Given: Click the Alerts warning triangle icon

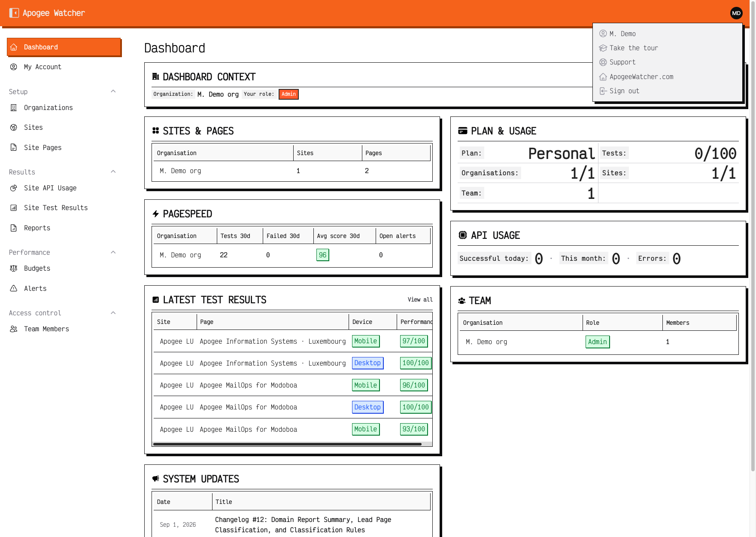Looking at the screenshot, I should [14, 288].
